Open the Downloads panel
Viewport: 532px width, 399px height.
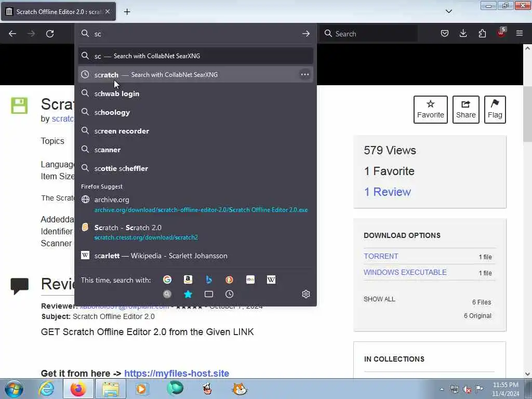[x=463, y=34]
